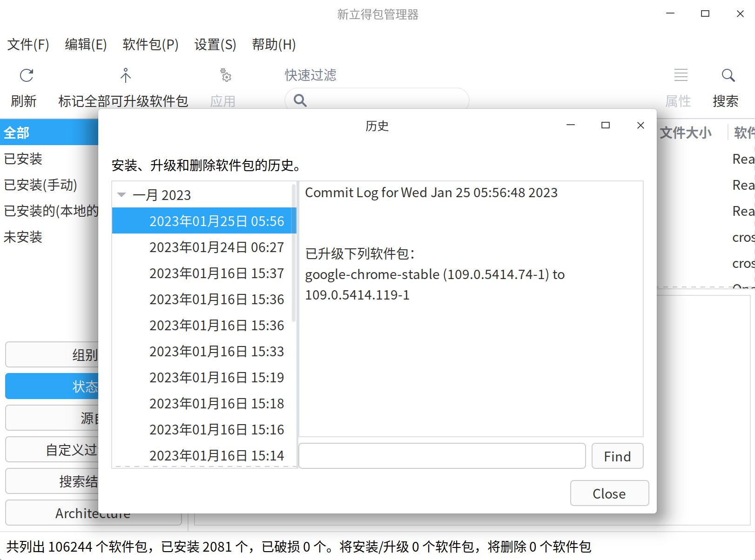Select the 未安装 filter in sidebar
The width and height of the screenshot is (755, 560).
pos(22,237)
